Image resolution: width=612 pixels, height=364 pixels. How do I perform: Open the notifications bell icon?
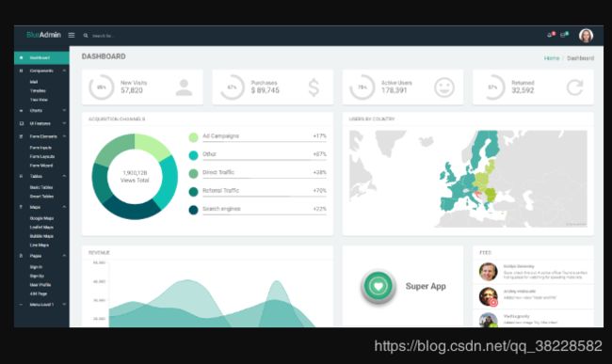coord(551,35)
